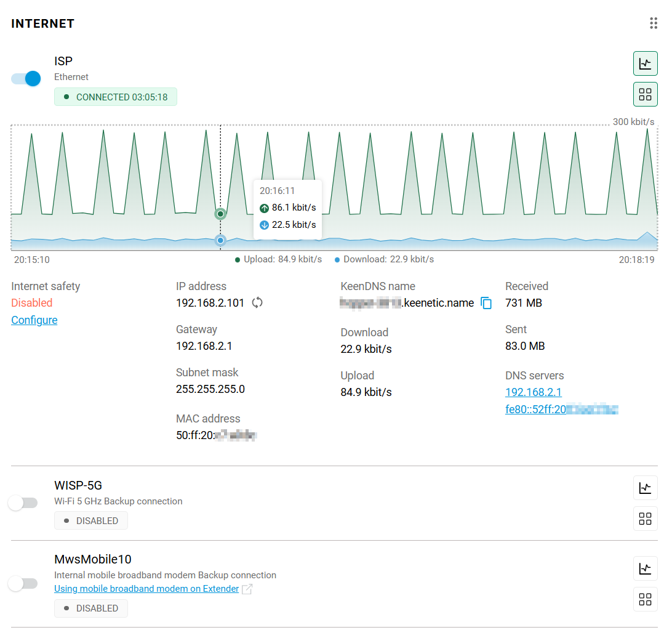Screen dimensions: 672x630
Task: Open the MwsMobile10 details grid icon
Action: pyautogui.click(x=645, y=599)
